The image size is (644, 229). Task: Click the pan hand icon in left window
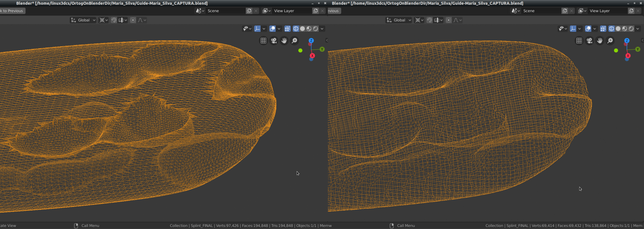coord(284,41)
